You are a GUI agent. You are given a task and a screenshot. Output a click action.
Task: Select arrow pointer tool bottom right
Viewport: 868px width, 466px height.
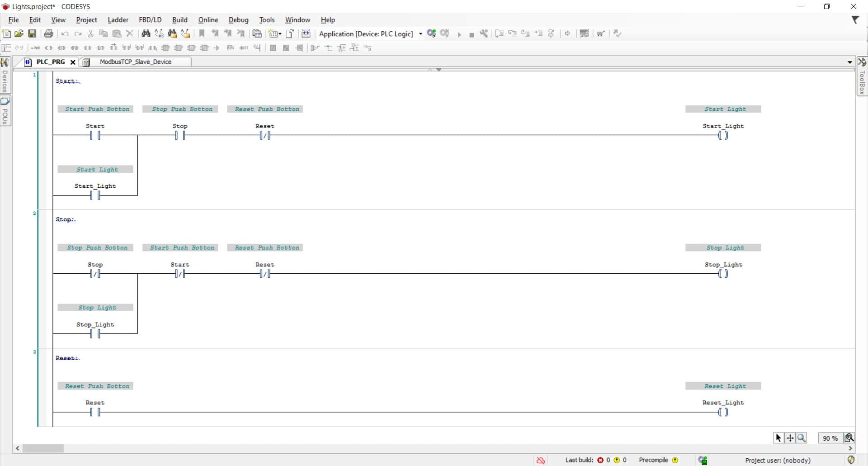pos(778,438)
